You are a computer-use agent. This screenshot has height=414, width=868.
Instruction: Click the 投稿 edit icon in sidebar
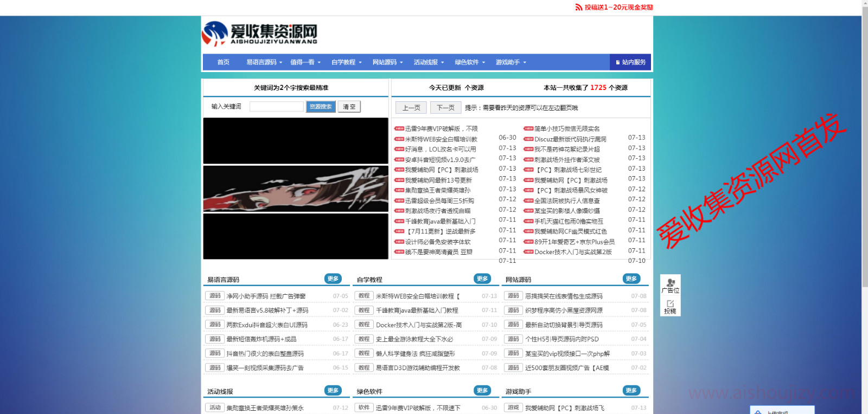(x=671, y=304)
